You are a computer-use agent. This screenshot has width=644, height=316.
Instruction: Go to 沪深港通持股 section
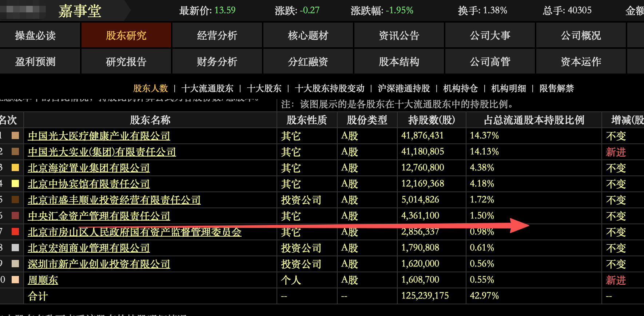[x=404, y=88]
